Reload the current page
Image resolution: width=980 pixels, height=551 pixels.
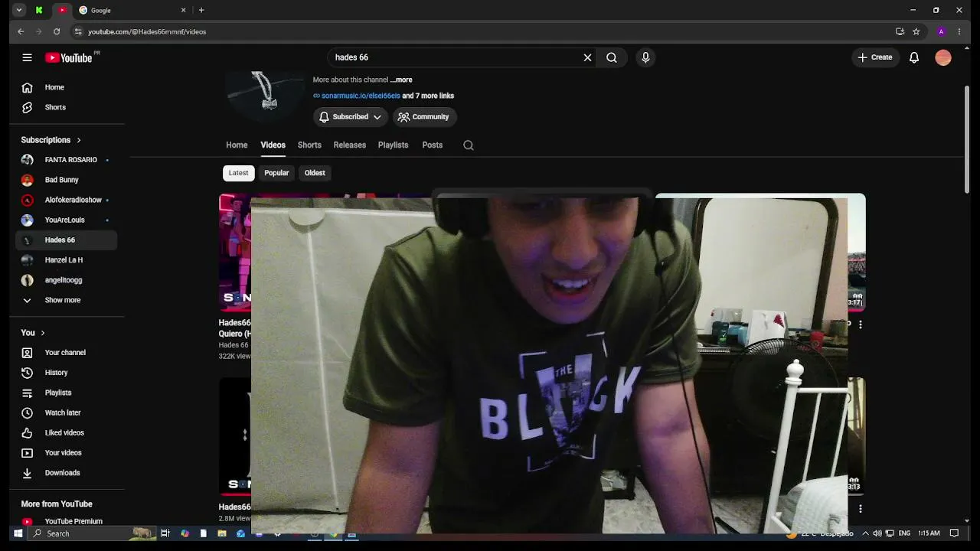57,31
